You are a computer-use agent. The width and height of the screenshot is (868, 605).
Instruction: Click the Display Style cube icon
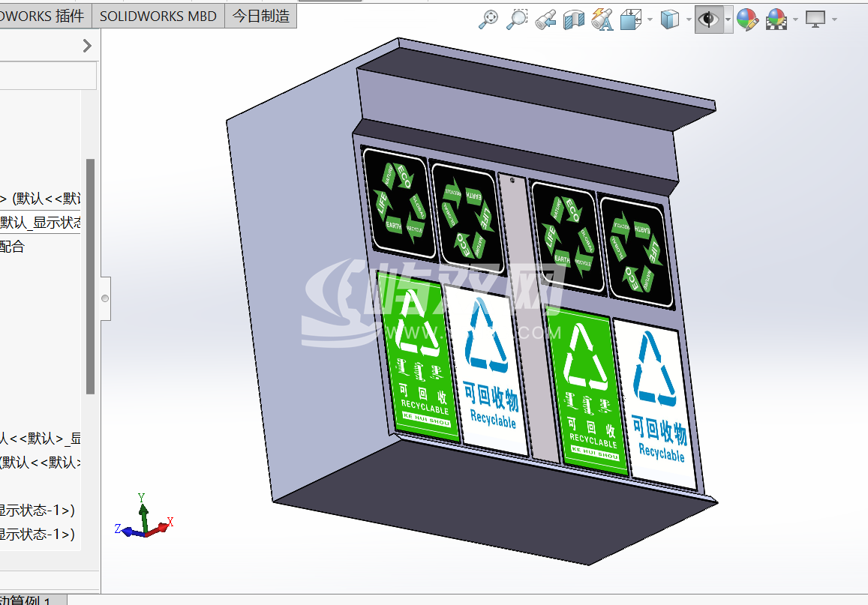(669, 19)
